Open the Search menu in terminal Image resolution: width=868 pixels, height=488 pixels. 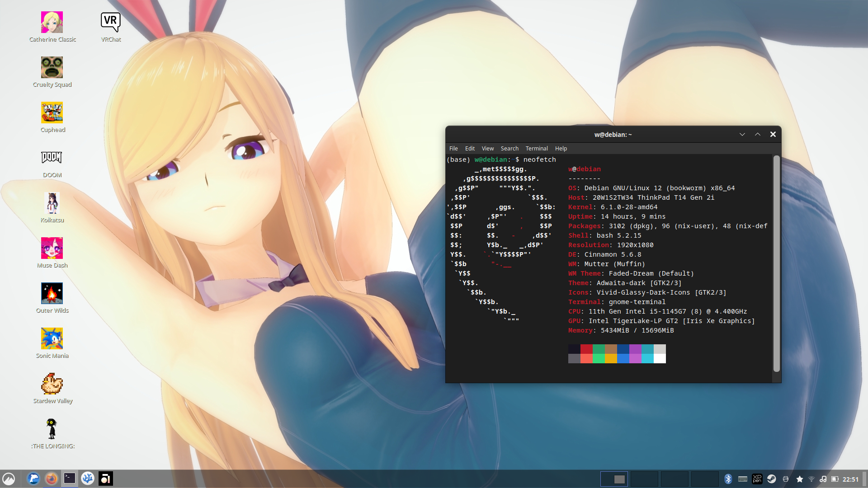(509, 148)
